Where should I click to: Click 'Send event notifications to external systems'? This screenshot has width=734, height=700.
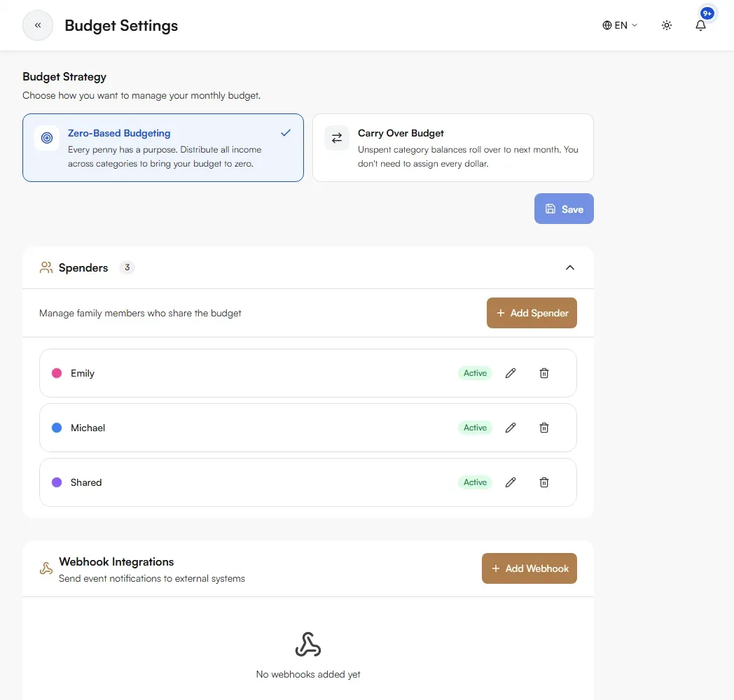click(152, 578)
